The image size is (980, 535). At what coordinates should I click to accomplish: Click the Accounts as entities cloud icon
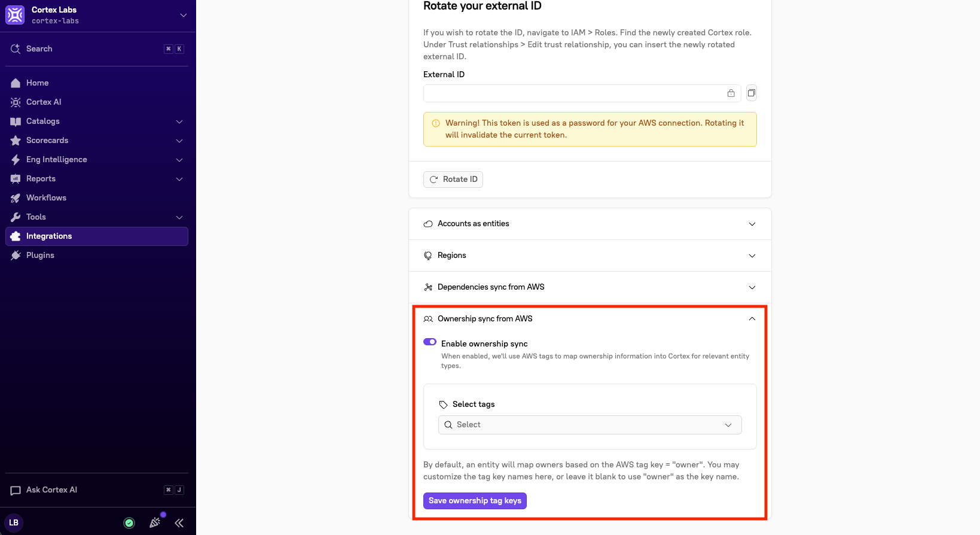click(x=428, y=224)
